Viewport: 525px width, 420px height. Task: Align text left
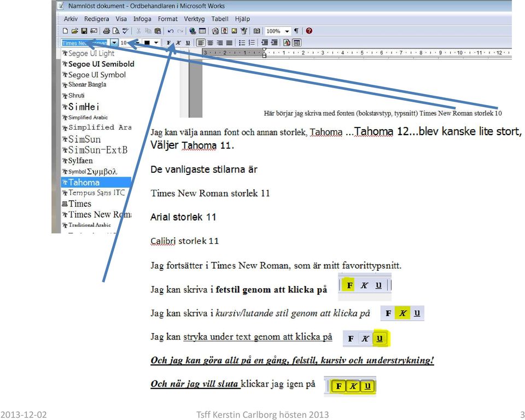tap(201, 43)
